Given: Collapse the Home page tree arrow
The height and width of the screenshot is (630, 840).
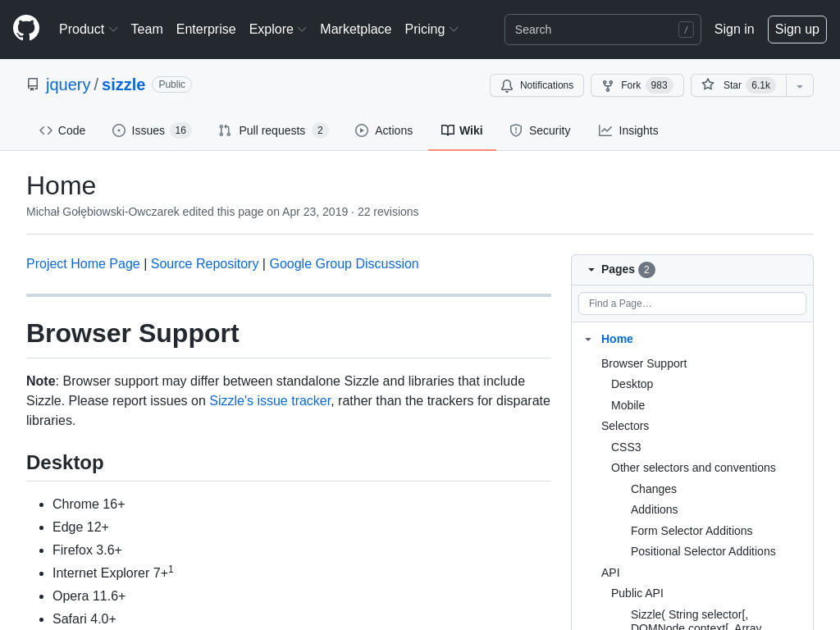Looking at the screenshot, I should (x=588, y=339).
